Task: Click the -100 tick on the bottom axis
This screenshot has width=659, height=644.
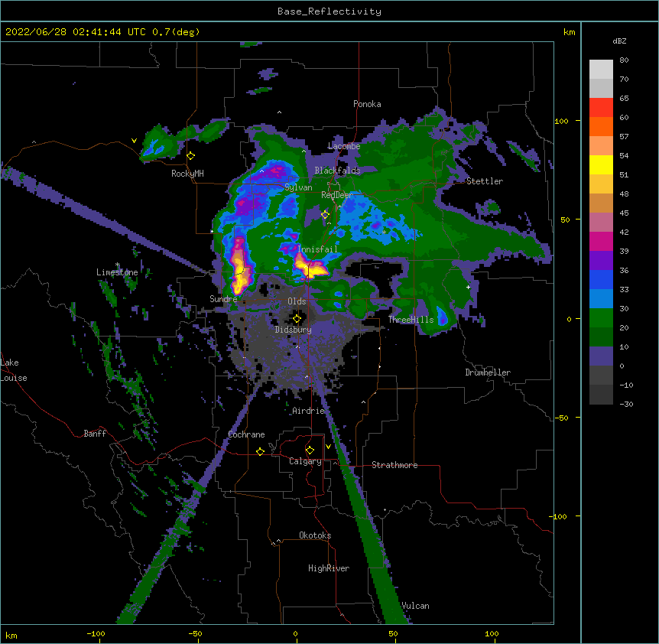Action: point(96,633)
